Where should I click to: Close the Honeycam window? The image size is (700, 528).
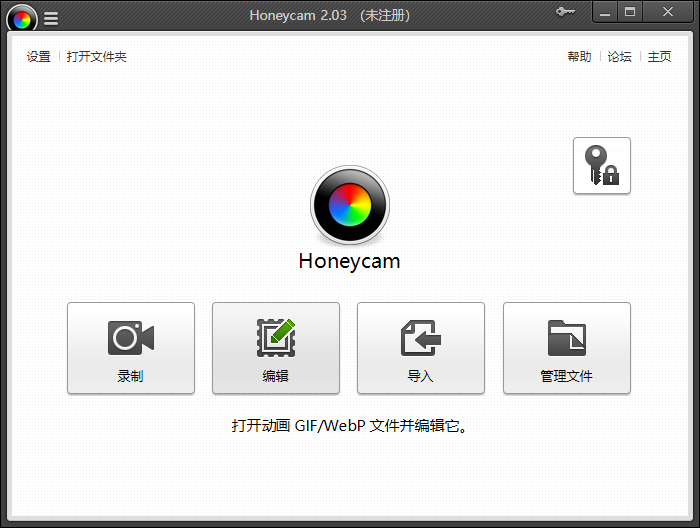[667, 12]
